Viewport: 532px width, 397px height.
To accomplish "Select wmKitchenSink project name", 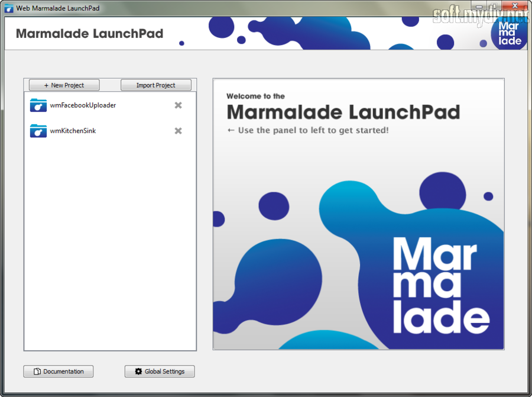I will pos(73,131).
